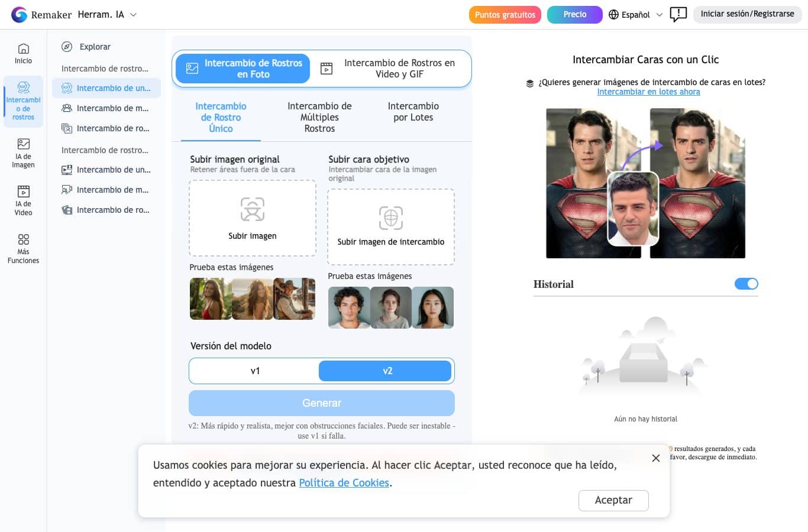Open the Español language dropdown arrow
The width and height of the screenshot is (808, 532).
point(660,15)
